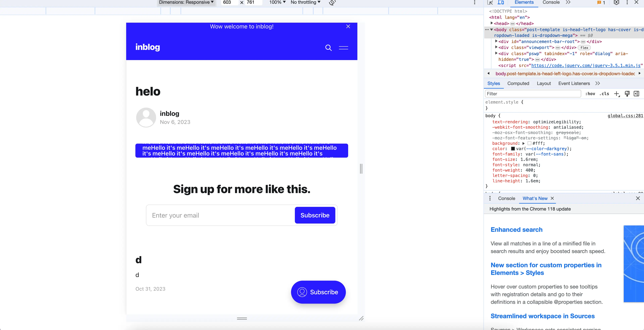Switch to the Elements tab in DevTools
The width and height of the screenshot is (644, 330).
click(524, 3)
